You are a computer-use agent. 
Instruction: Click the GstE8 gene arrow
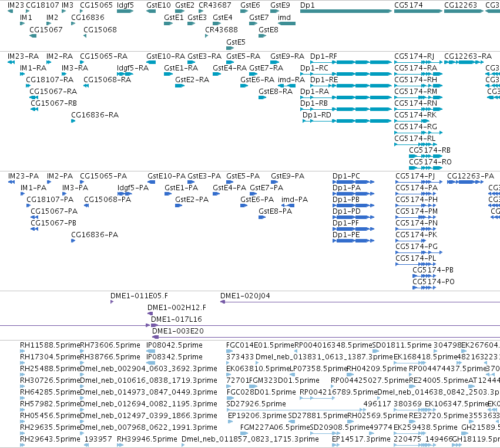pos(262,36)
